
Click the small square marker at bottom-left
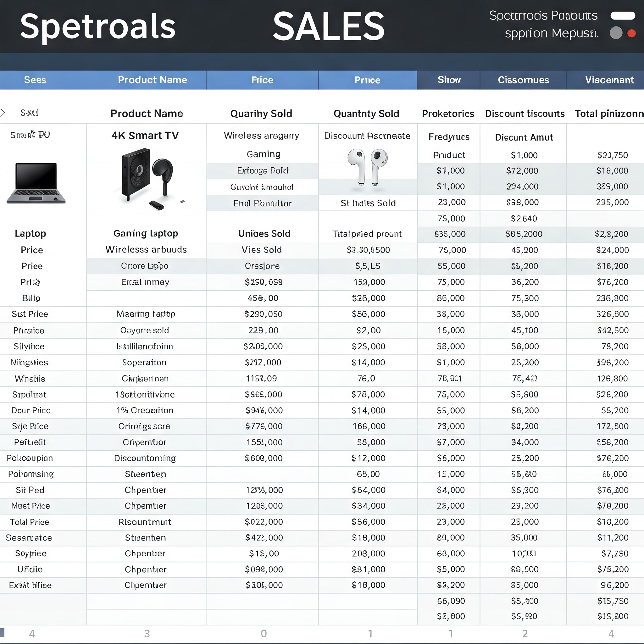pyautogui.click(x=2, y=632)
